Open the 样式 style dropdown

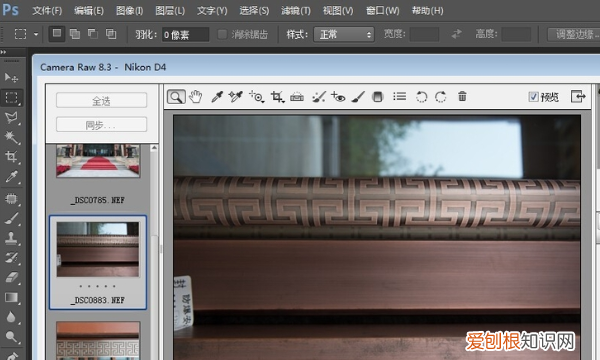click(344, 34)
